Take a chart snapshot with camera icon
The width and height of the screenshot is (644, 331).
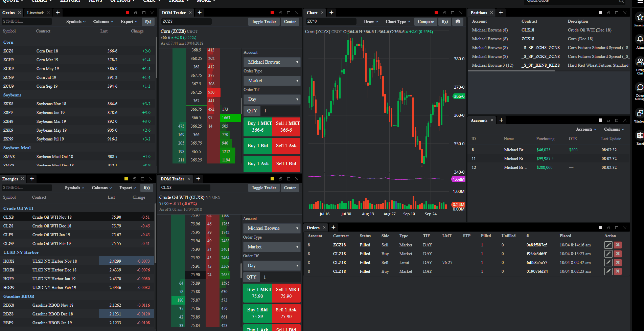[x=458, y=22]
